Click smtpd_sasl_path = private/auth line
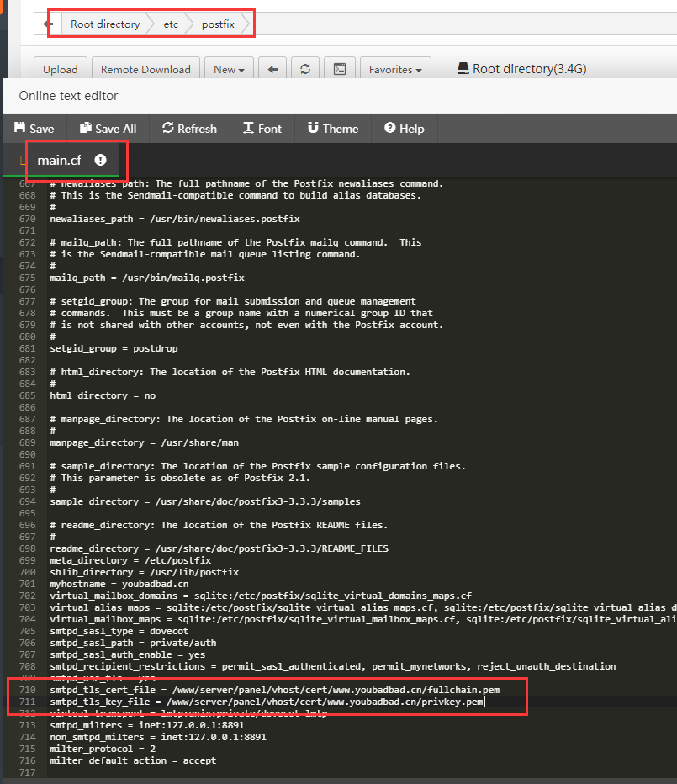Image resolution: width=677 pixels, height=784 pixels. [133, 643]
